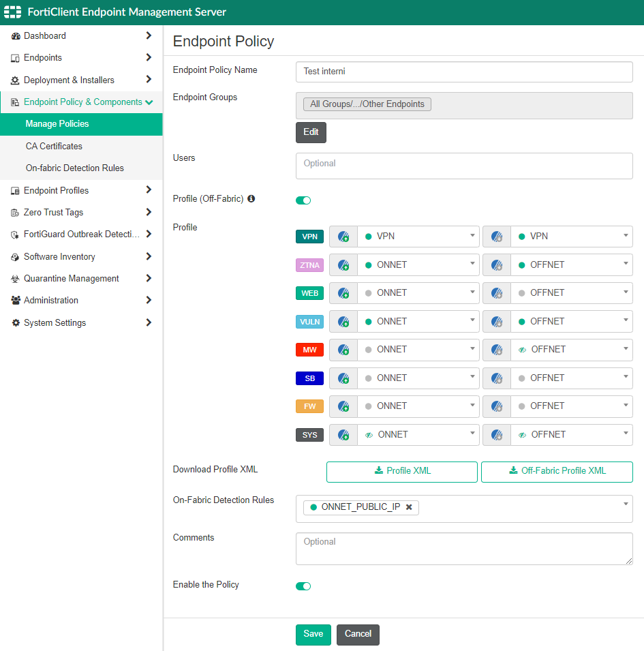
Task: Expand the Endpoints menu chevron
Action: click(149, 57)
